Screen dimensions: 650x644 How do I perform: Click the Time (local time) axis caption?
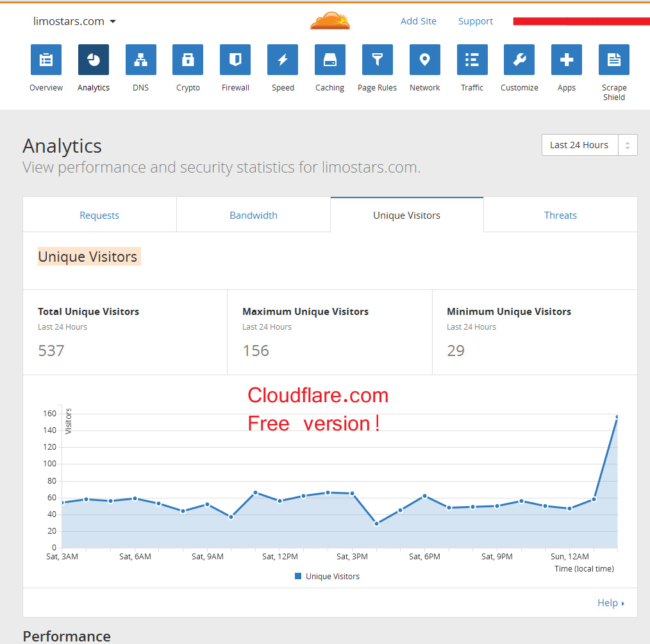(x=584, y=568)
